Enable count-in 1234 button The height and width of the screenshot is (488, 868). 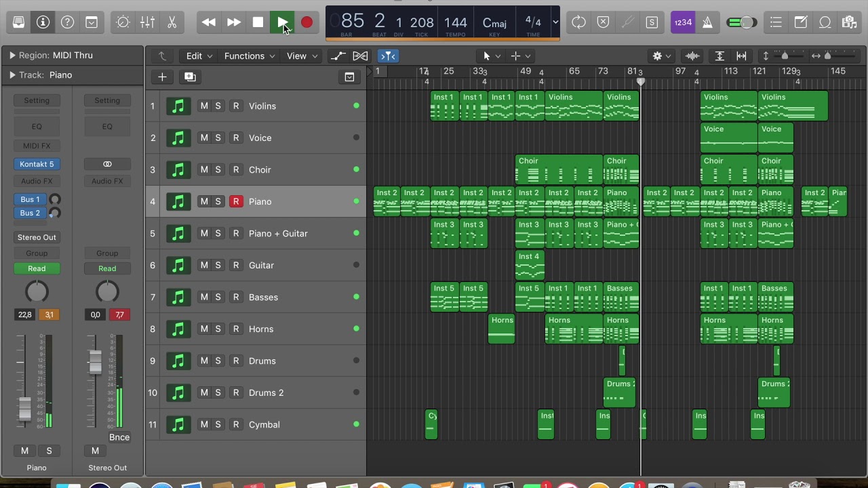[683, 22]
